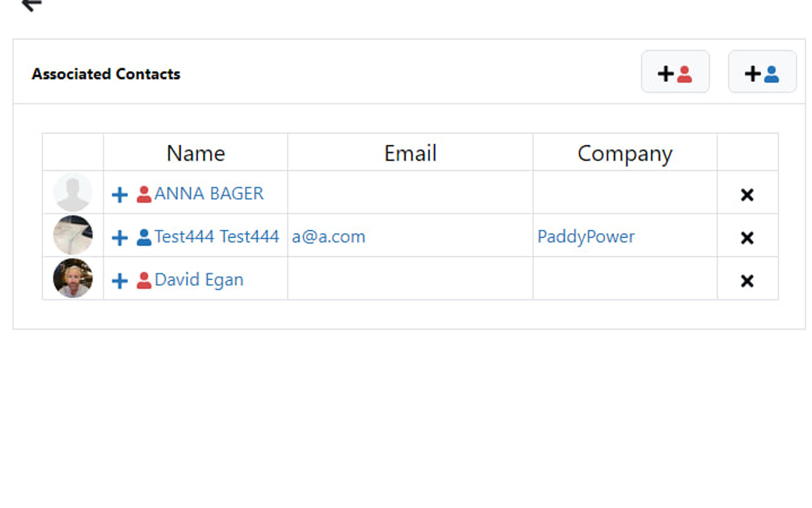Screen dimensions: 812x508
Task: Click ANNA BAGER's placeholder avatar
Action: pos(73,192)
